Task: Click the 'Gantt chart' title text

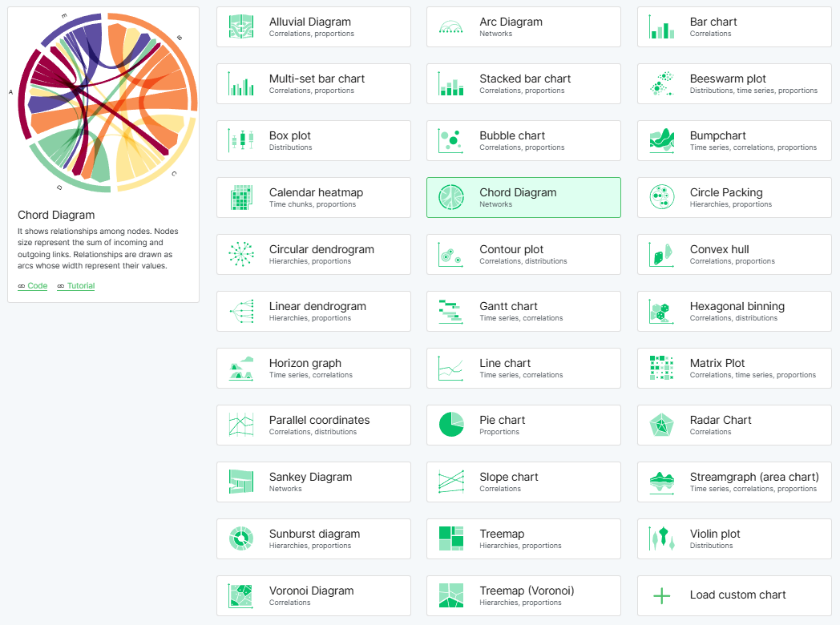Action: pyautogui.click(x=508, y=306)
